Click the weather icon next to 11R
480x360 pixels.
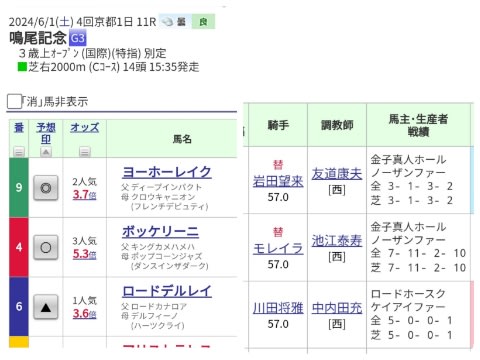(167, 22)
